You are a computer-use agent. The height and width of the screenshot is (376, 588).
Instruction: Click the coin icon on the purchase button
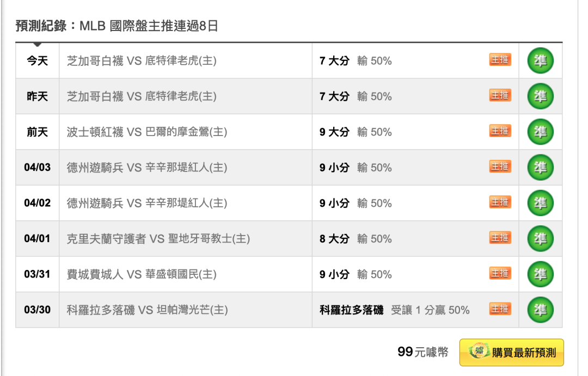tap(479, 352)
